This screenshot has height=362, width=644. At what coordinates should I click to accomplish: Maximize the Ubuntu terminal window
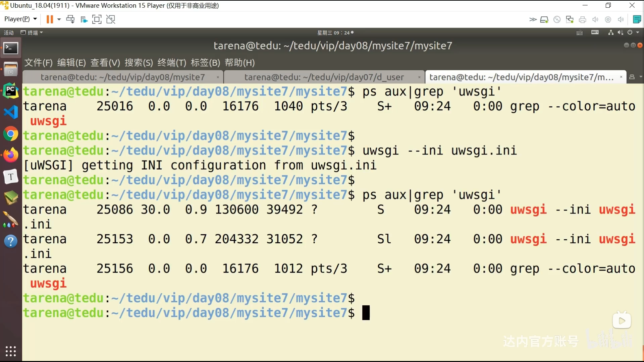[x=633, y=45]
